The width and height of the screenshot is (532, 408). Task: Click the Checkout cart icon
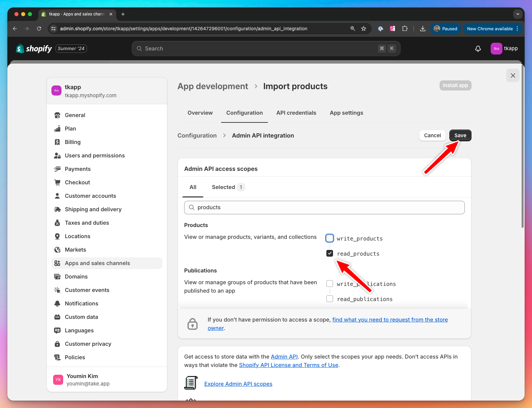pos(57,182)
